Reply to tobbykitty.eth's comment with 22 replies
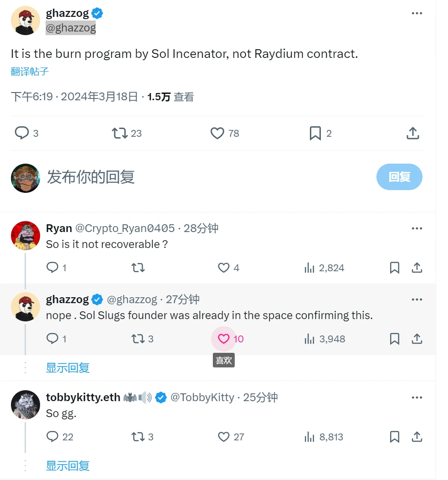This screenshot has width=448, height=480. (x=53, y=437)
